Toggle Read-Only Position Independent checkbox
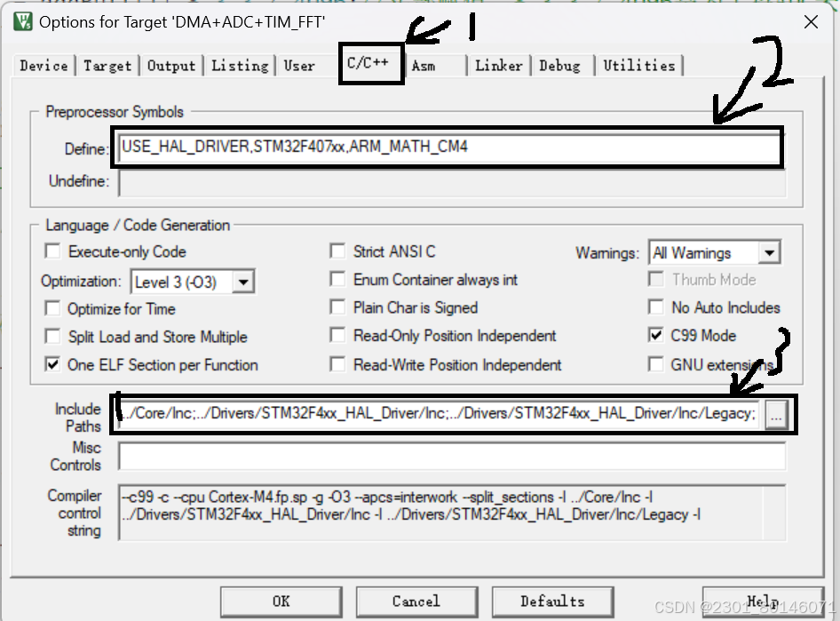Screen dimensions: 840x621 337,336
